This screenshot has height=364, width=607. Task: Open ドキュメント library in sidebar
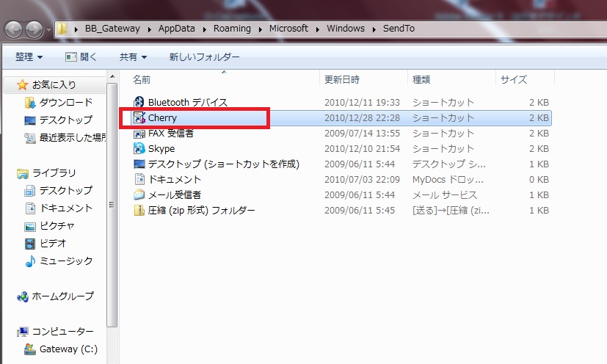pyautogui.click(x=66, y=208)
